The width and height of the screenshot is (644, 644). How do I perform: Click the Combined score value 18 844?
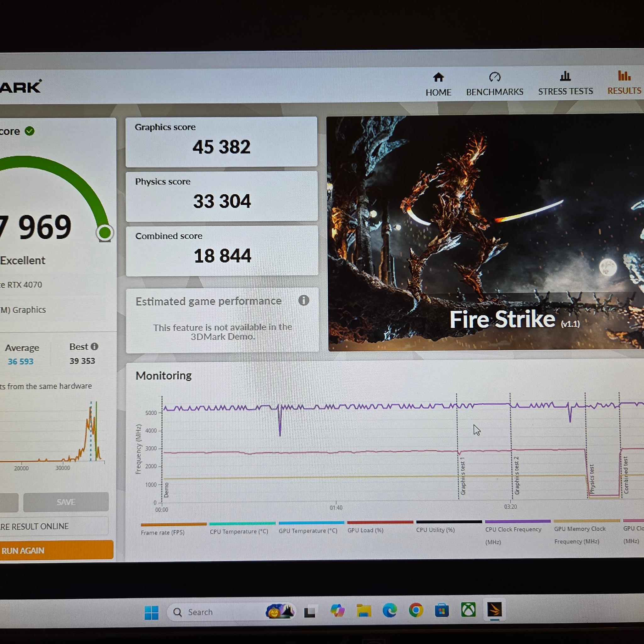pos(222,256)
